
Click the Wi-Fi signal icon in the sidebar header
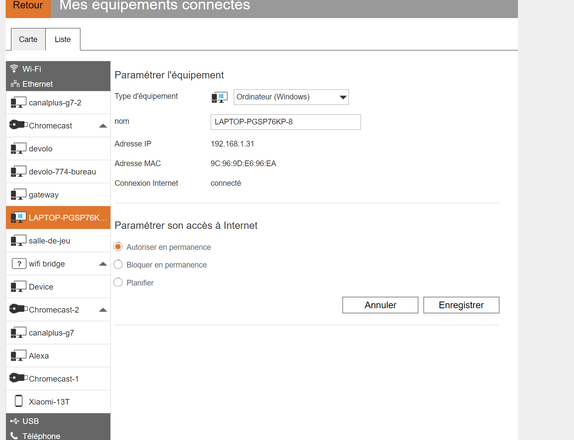coord(14,68)
